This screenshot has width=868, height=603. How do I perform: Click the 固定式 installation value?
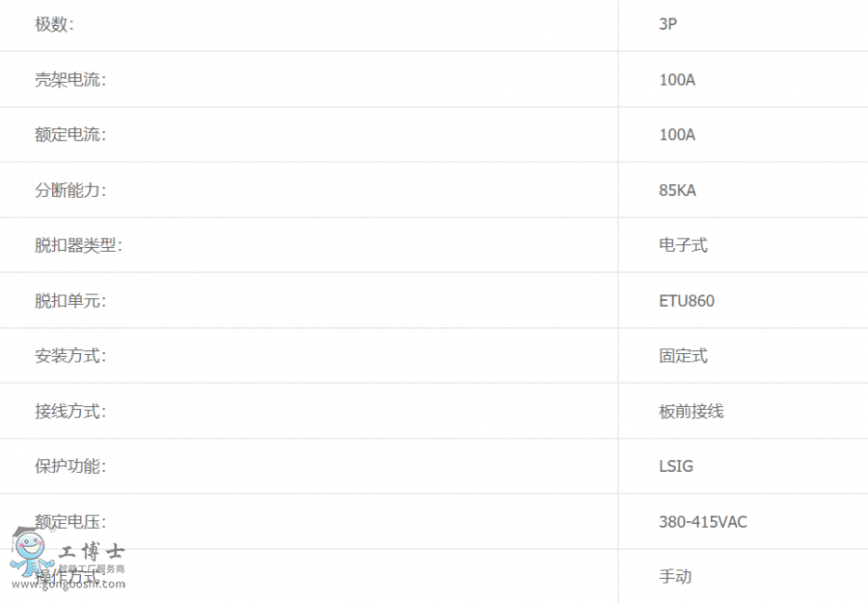point(683,356)
